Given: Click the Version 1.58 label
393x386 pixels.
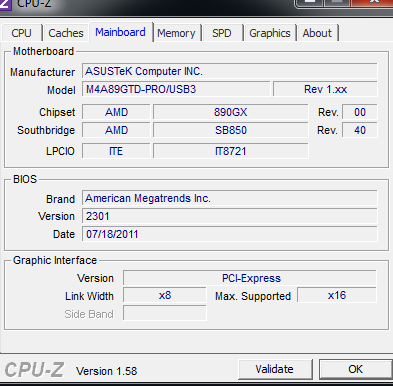Looking at the screenshot, I should pyautogui.click(x=106, y=371).
